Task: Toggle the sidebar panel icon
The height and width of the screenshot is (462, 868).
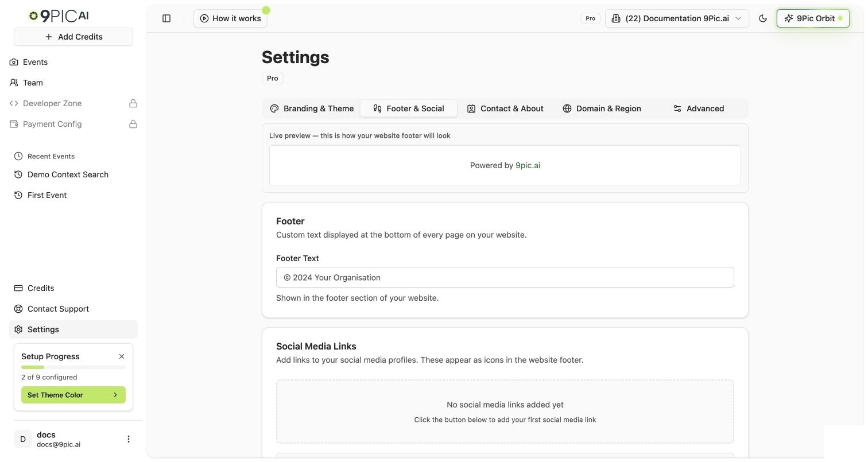Action: (166, 18)
